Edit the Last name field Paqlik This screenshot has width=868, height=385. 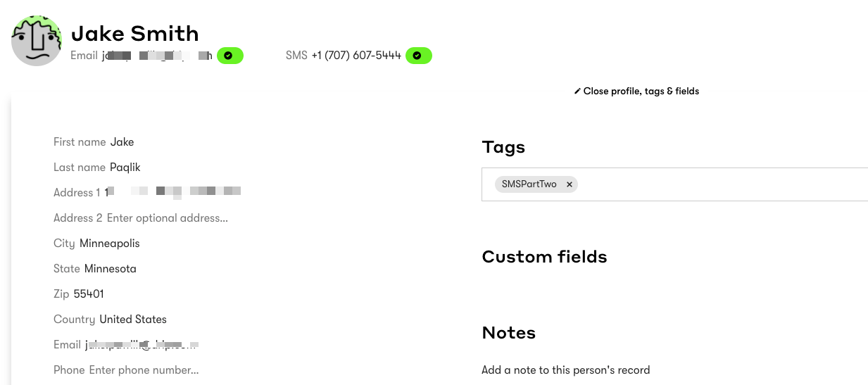tap(125, 168)
